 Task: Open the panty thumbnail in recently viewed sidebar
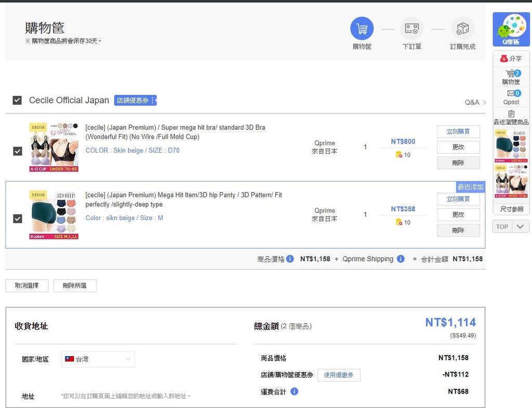511,146
